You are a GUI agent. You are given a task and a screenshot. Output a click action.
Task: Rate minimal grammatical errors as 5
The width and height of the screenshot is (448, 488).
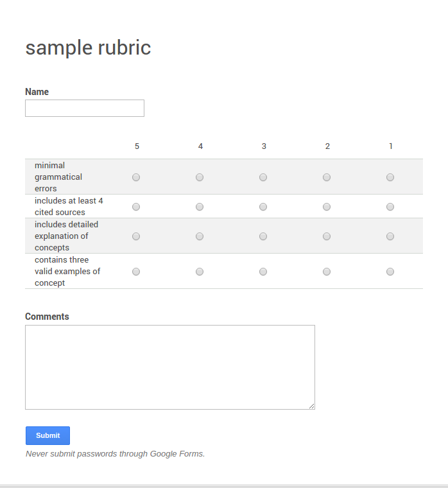[x=136, y=177]
